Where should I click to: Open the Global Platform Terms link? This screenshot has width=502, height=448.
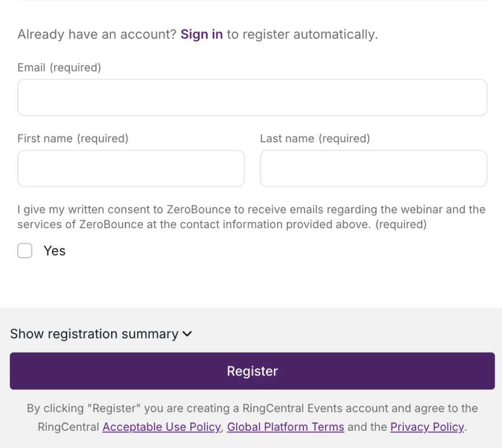click(x=286, y=427)
